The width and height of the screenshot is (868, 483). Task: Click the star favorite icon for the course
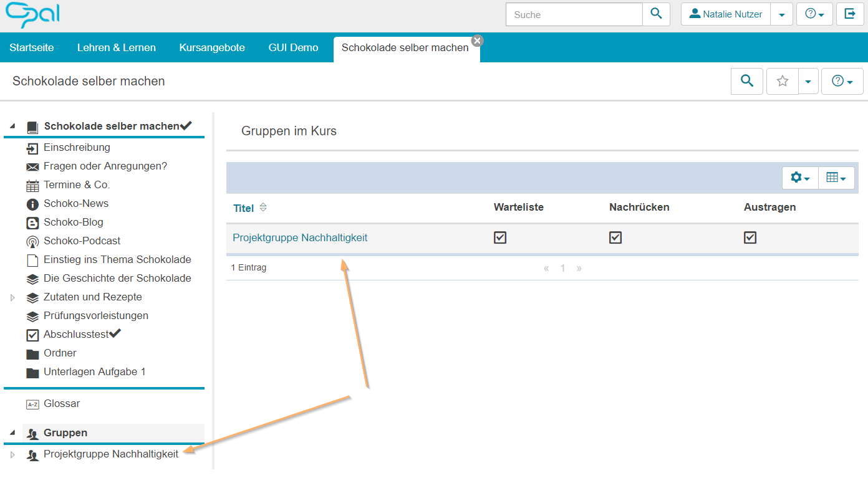point(783,81)
